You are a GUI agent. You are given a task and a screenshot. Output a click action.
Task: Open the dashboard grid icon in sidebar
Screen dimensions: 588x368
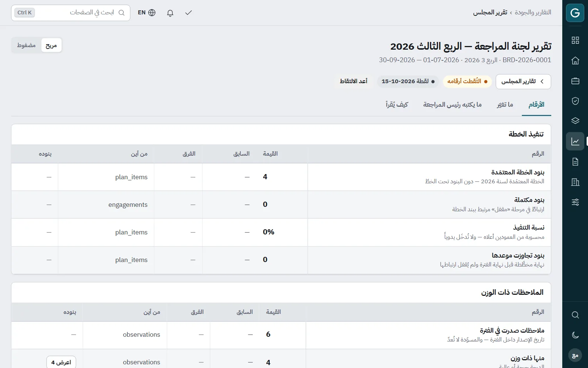coord(575,40)
